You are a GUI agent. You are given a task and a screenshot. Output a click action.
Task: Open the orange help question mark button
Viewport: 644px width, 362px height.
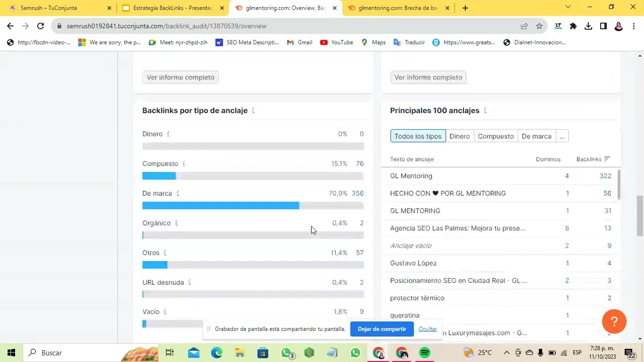point(614,321)
